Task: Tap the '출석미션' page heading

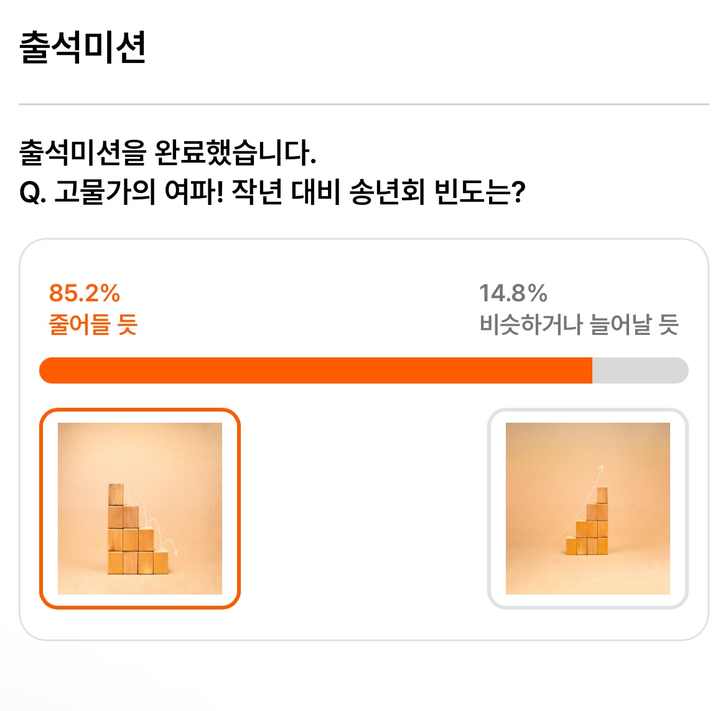Action: click(83, 47)
